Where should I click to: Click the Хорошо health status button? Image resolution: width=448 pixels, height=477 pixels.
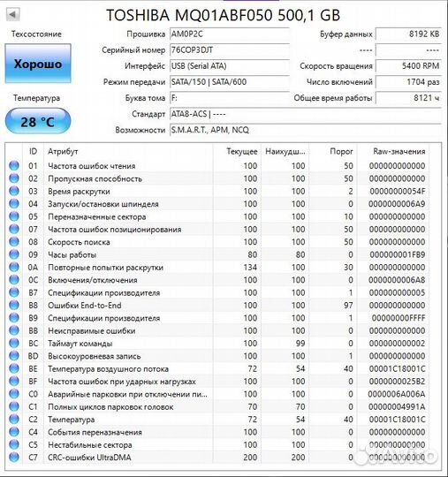coord(38,64)
